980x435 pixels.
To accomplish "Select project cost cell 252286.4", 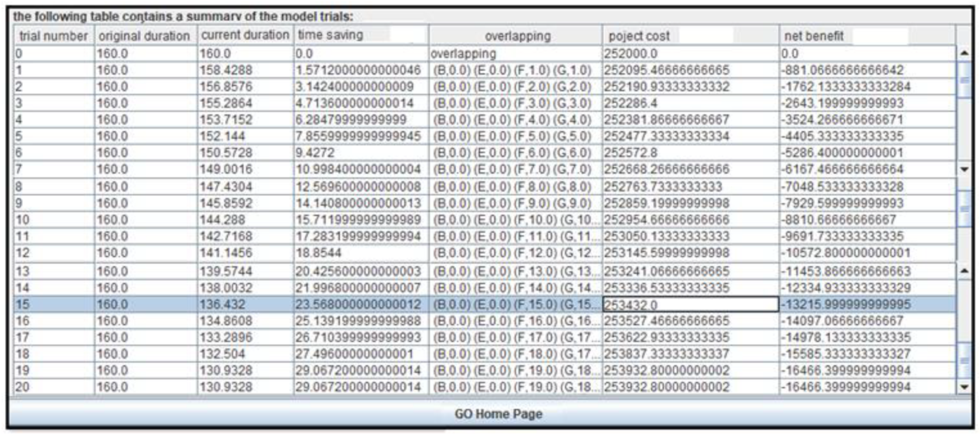I will coord(691,103).
